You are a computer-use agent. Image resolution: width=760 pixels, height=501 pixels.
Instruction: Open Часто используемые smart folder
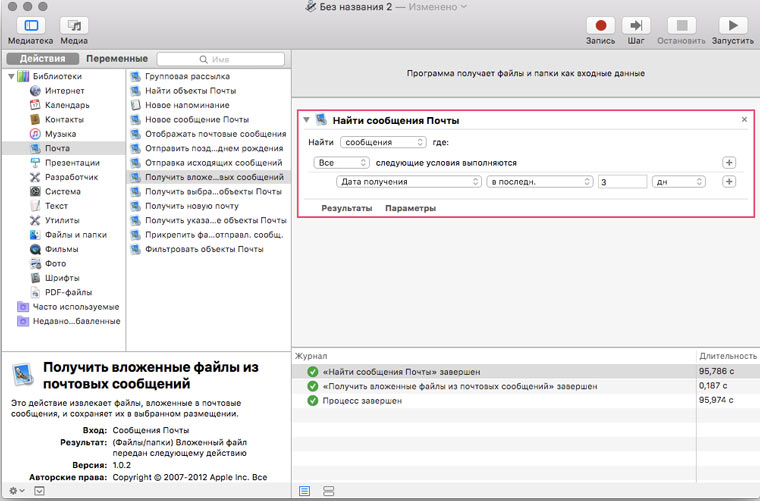pyautogui.click(x=76, y=307)
